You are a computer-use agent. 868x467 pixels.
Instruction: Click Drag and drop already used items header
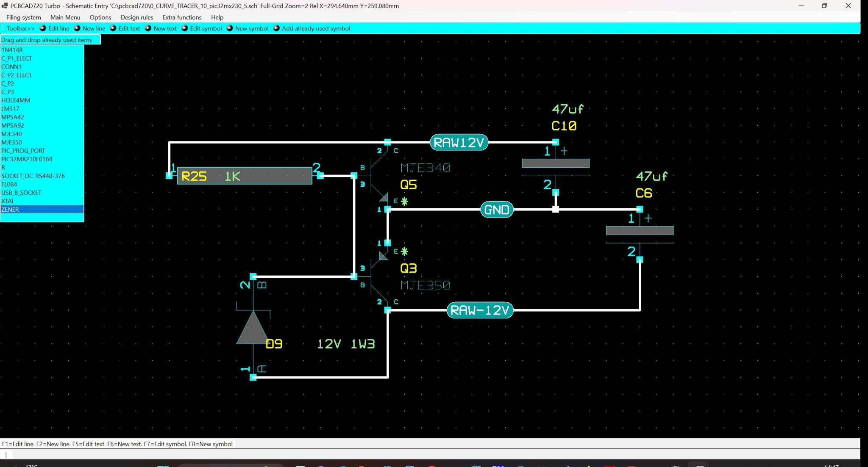click(x=50, y=40)
